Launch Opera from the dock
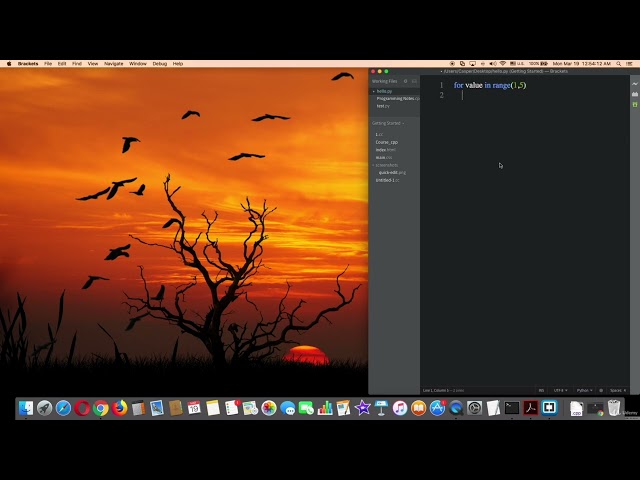This screenshot has height=480, width=640. [x=82, y=408]
